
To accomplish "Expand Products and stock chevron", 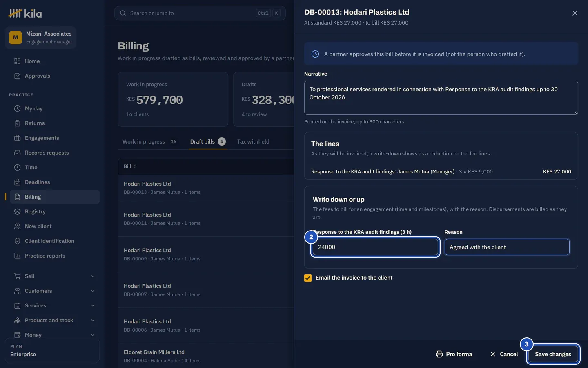I will pos(93,320).
